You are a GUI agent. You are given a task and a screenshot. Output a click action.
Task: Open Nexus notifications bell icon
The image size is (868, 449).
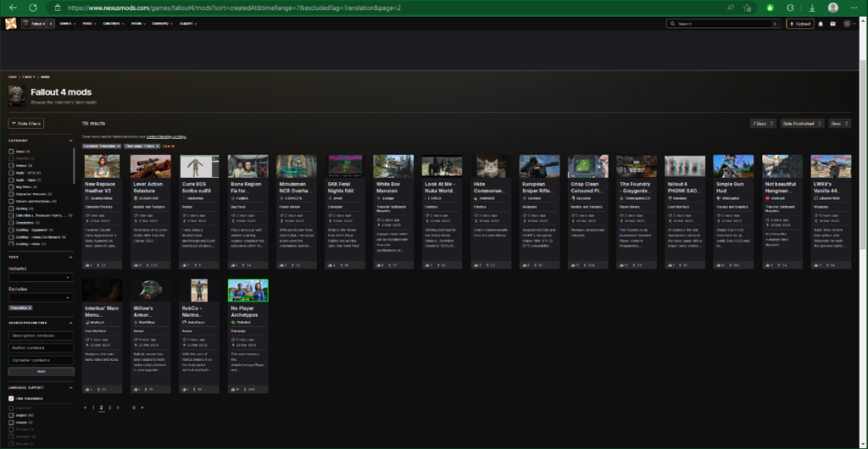(821, 24)
